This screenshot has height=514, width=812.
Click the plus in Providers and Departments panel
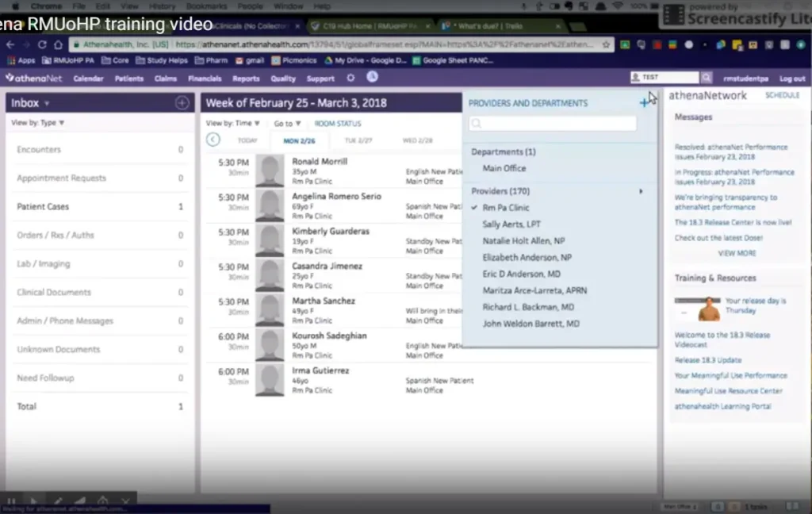(x=644, y=102)
